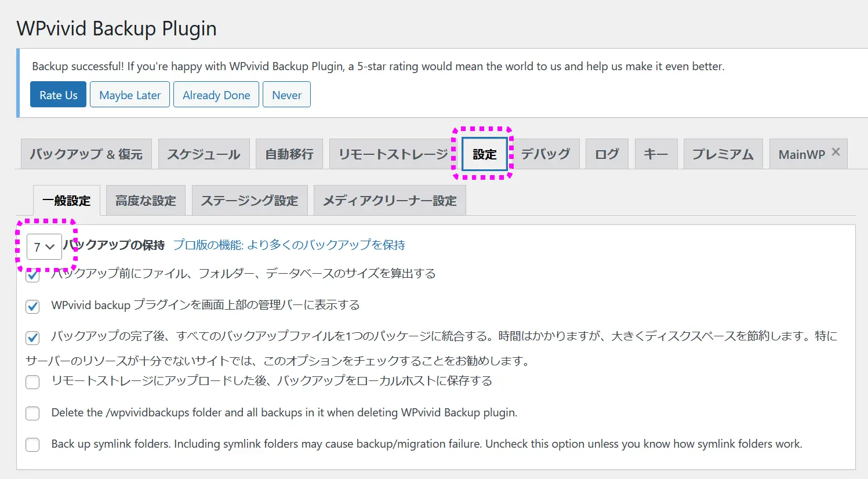Screen dimensions: 868x479
Task: Toggle the calculate size before backup checkbox
Action: tap(33, 275)
